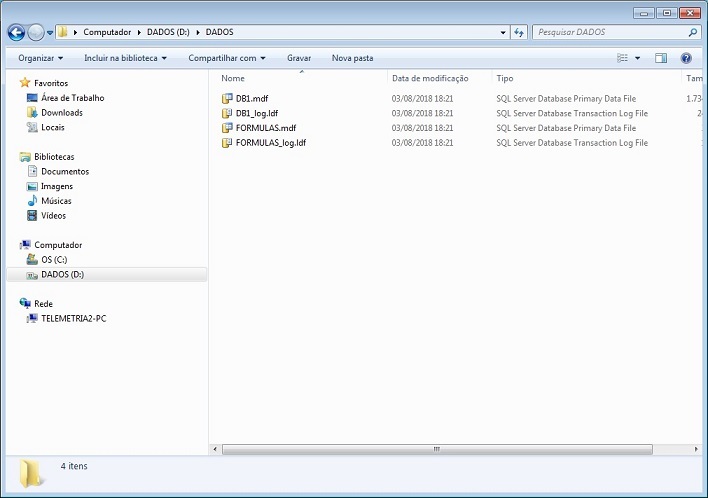Viewport: 708px width, 498px height.
Task: Open Compartilhar com menu
Action: click(x=227, y=58)
